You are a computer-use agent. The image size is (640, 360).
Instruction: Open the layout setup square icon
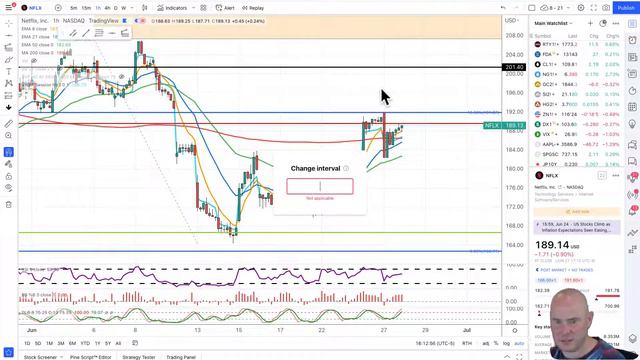click(x=531, y=8)
